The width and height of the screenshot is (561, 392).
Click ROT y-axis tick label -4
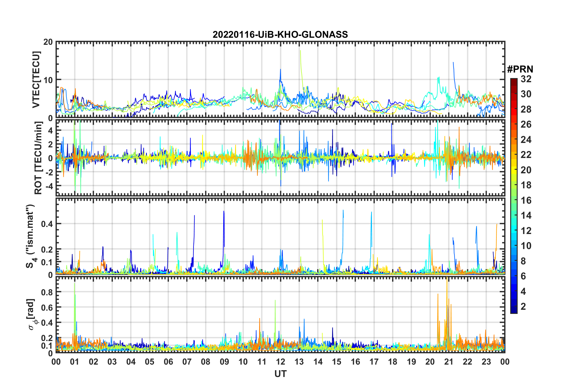point(49,186)
